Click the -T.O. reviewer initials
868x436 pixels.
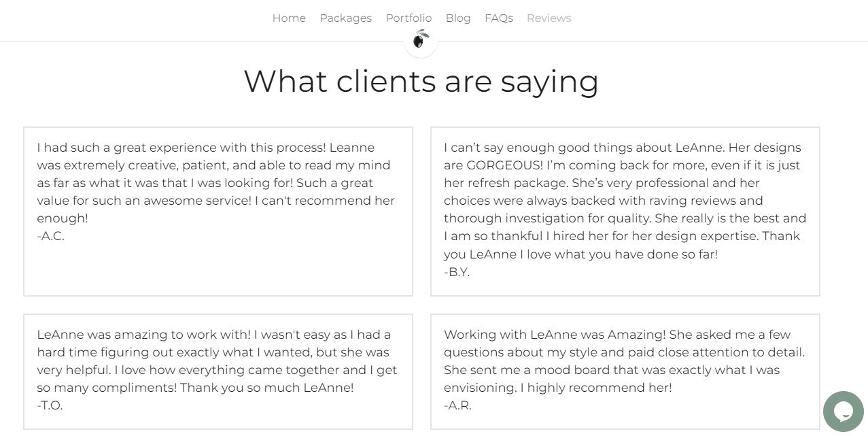tap(50, 405)
